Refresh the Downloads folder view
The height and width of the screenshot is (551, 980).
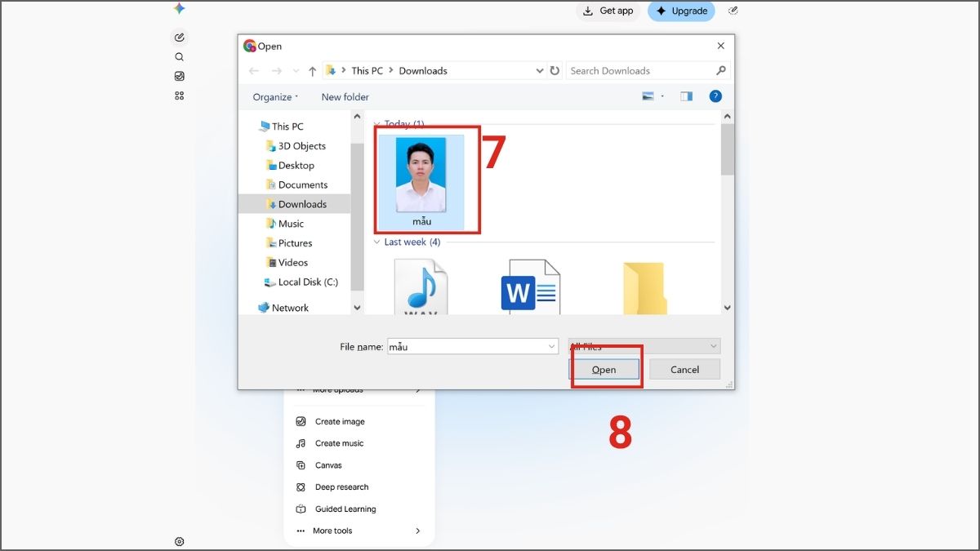click(x=555, y=71)
